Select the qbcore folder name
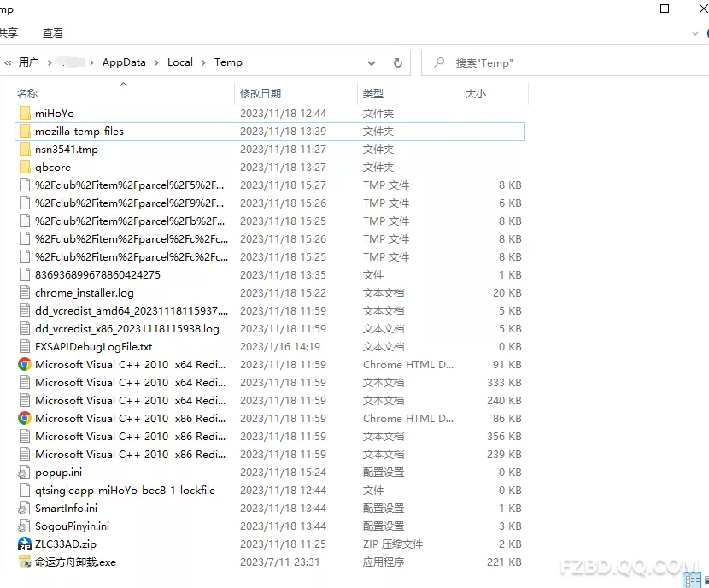 pos(53,168)
